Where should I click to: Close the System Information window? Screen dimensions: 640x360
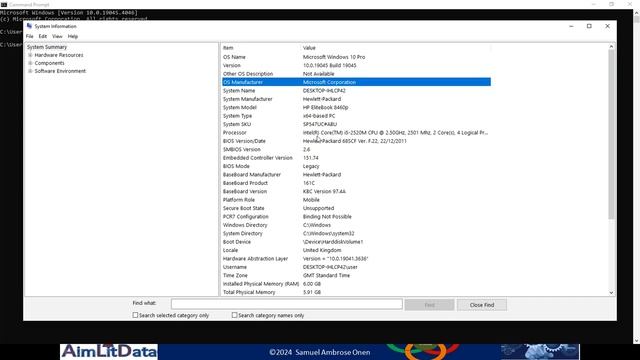point(607,26)
